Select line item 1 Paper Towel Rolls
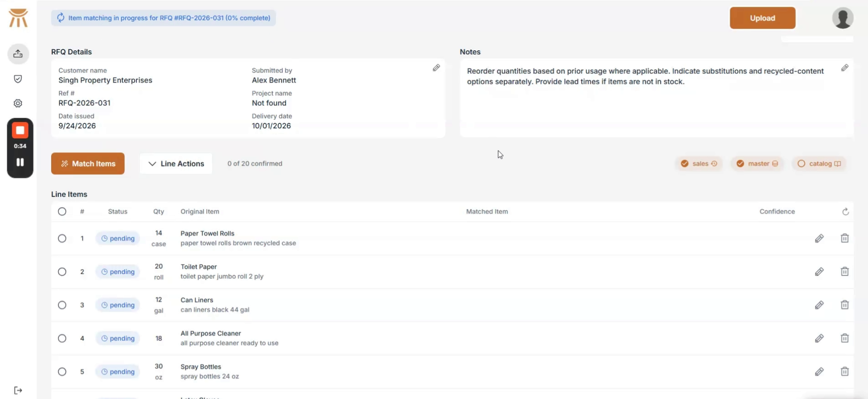 tap(62, 238)
